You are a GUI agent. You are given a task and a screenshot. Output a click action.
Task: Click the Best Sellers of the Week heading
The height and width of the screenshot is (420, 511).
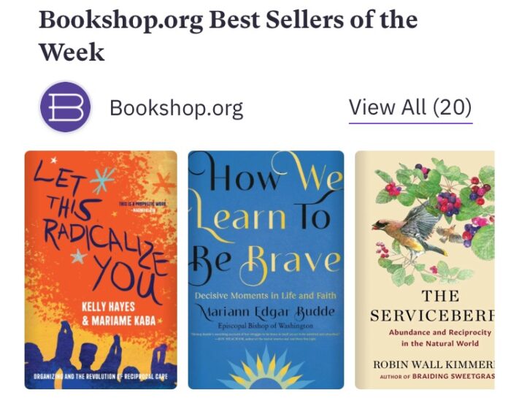tap(228, 36)
